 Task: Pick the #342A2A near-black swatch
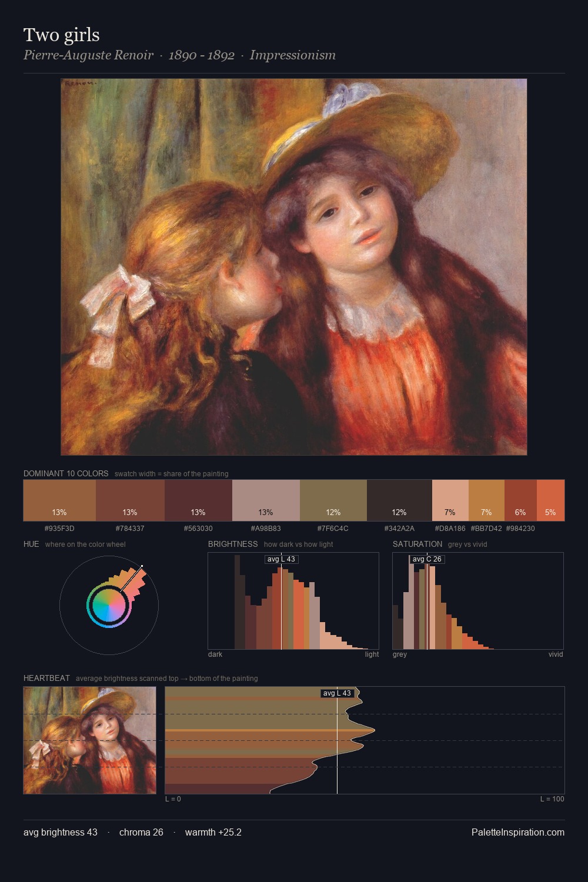(x=399, y=500)
